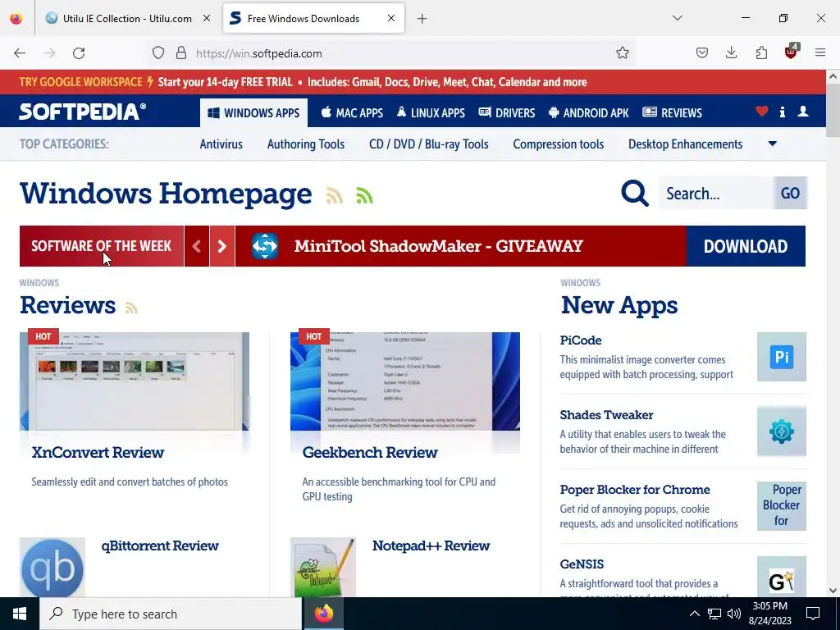Click the GO search button
840x630 pixels.
click(x=790, y=193)
